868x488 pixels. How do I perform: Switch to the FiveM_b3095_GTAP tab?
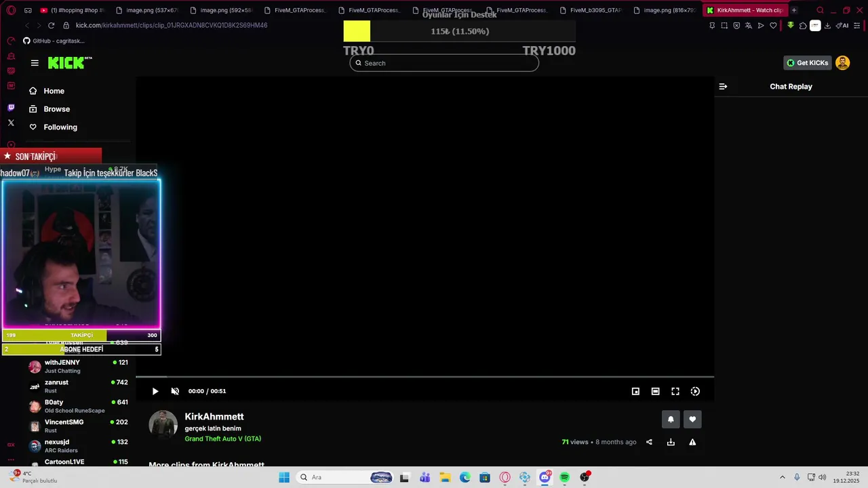(x=590, y=10)
